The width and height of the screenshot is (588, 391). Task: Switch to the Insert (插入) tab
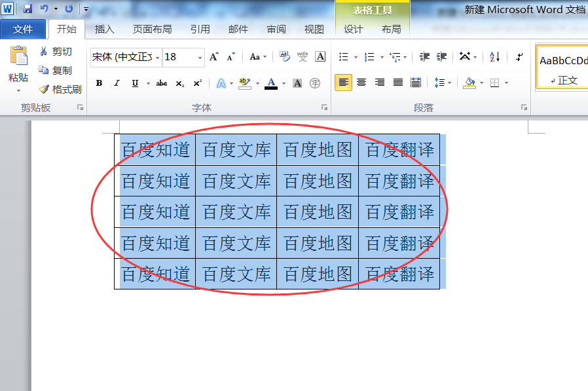pyautogui.click(x=105, y=29)
